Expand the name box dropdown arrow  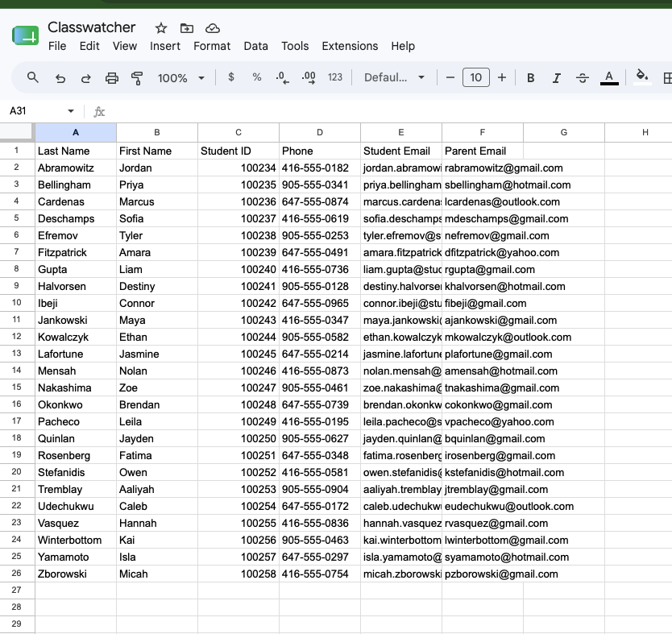[x=71, y=111]
